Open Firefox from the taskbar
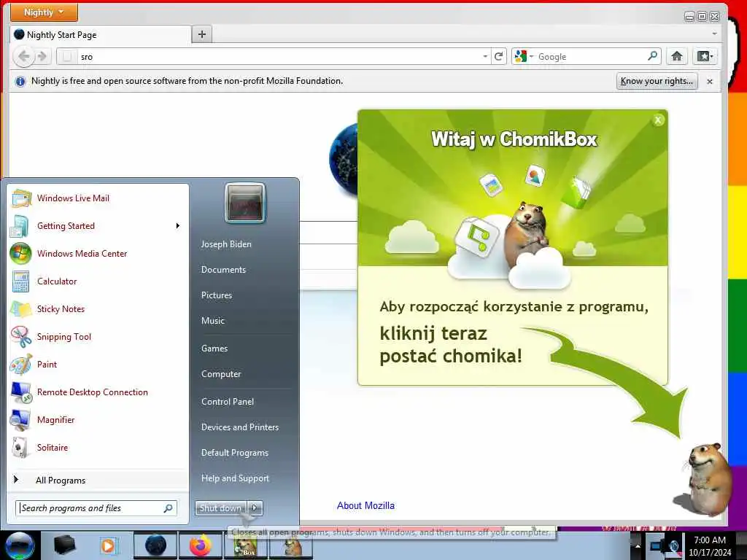Image resolution: width=747 pixels, height=560 pixels. (x=201, y=545)
